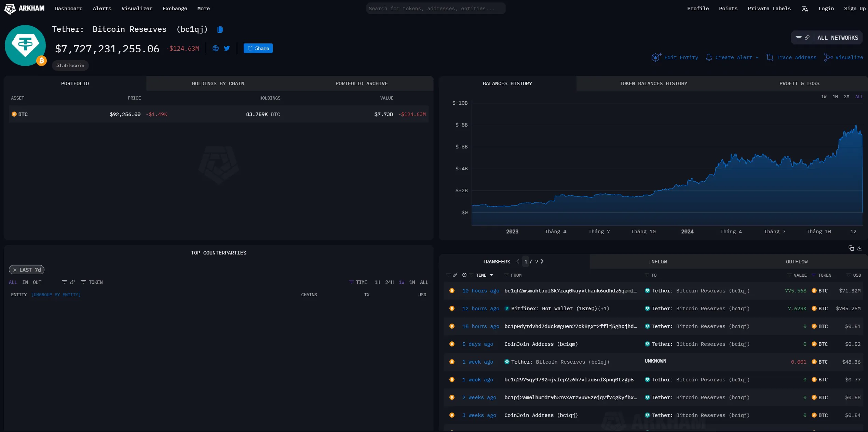Switch to HOLDINGS BY CHAIN tab
The width and height of the screenshot is (868, 432).
point(218,83)
